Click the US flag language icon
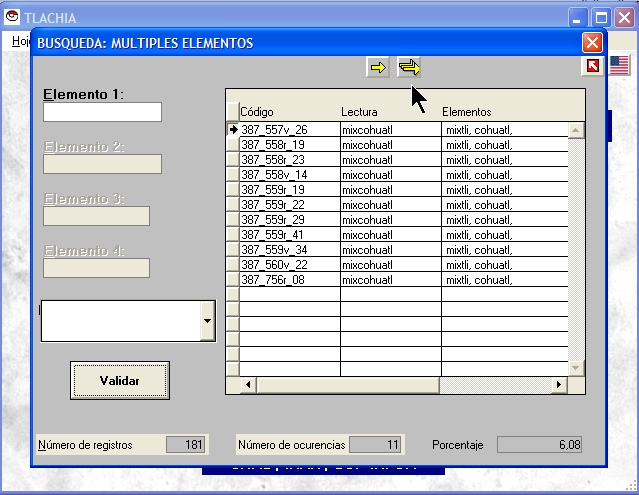Viewport: 639px width, 495px height. pos(619,66)
